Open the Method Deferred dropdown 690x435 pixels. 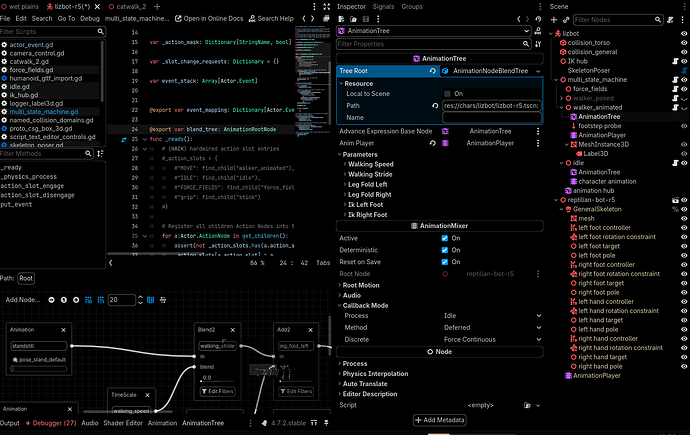492,328
